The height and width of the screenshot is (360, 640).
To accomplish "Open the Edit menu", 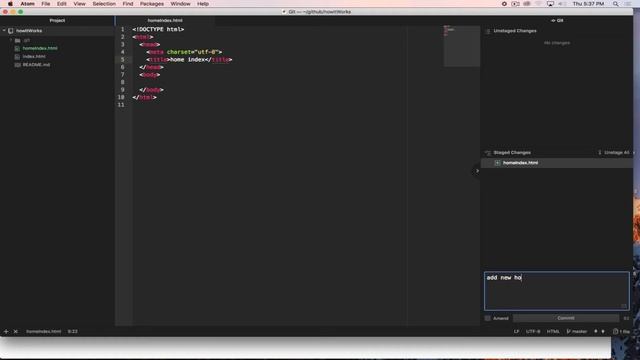I will (62, 4).
